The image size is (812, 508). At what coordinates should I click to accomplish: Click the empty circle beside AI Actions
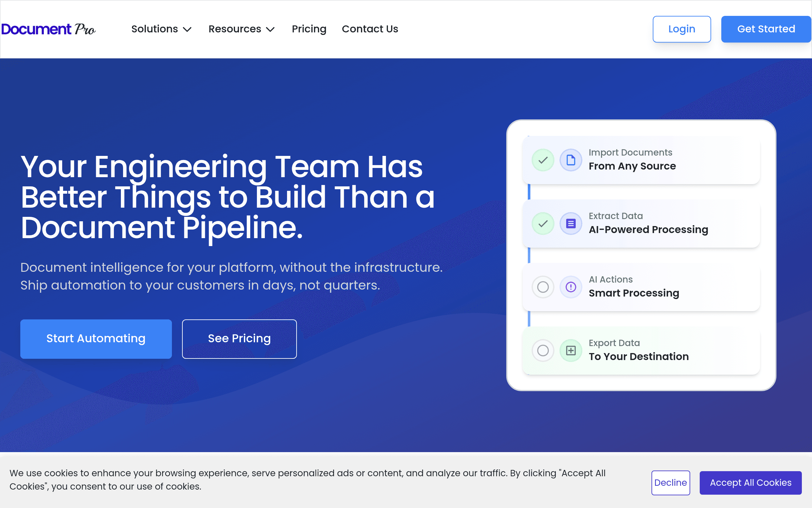[543, 287]
